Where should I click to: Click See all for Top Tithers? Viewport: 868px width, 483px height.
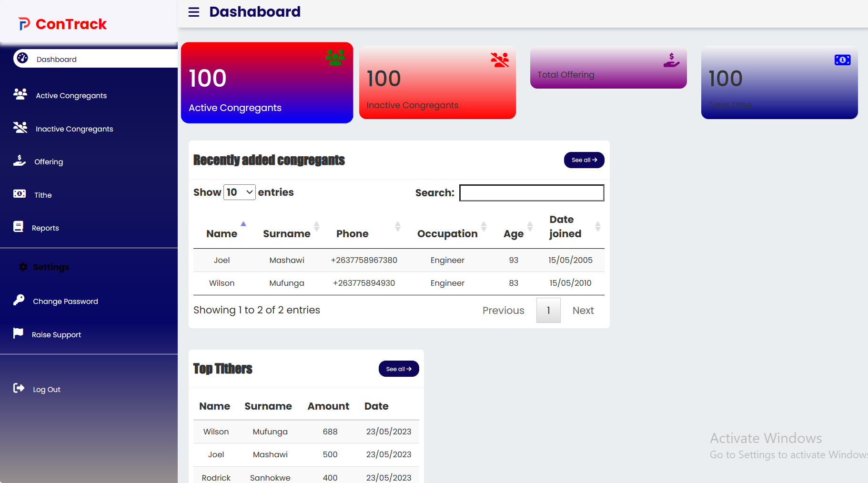(x=399, y=369)
